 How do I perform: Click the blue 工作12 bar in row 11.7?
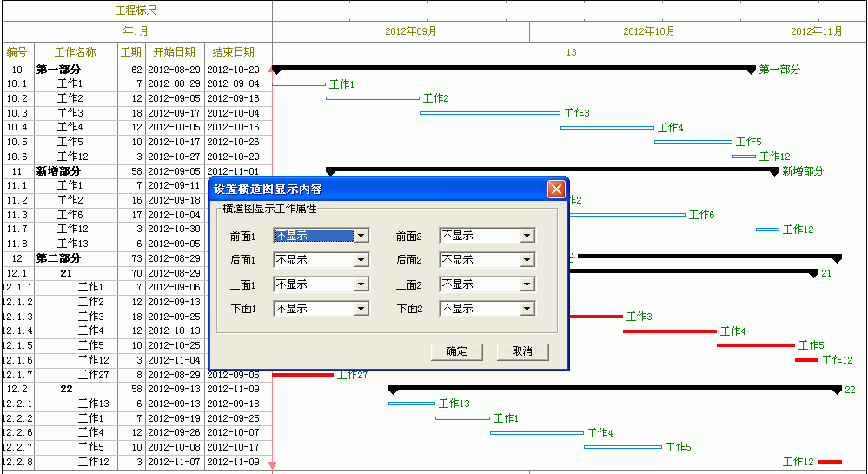click(x=767, y=230)
